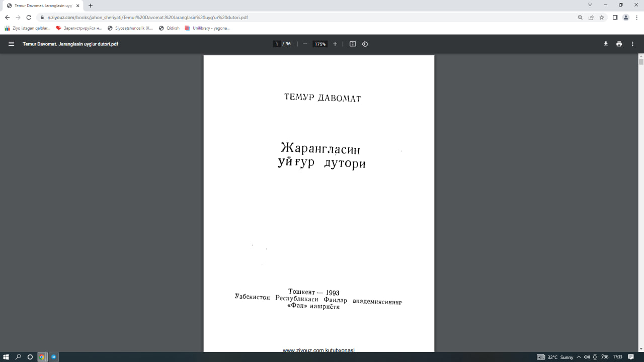Switch to Chrome in the taskbar
The image size is (644, 362).
[42, 357]
